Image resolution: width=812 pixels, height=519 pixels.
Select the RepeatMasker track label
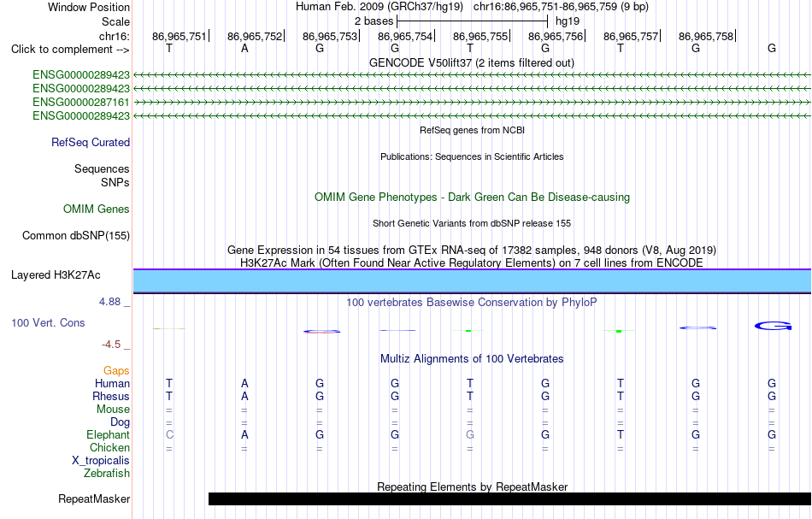tap(94, 498)
